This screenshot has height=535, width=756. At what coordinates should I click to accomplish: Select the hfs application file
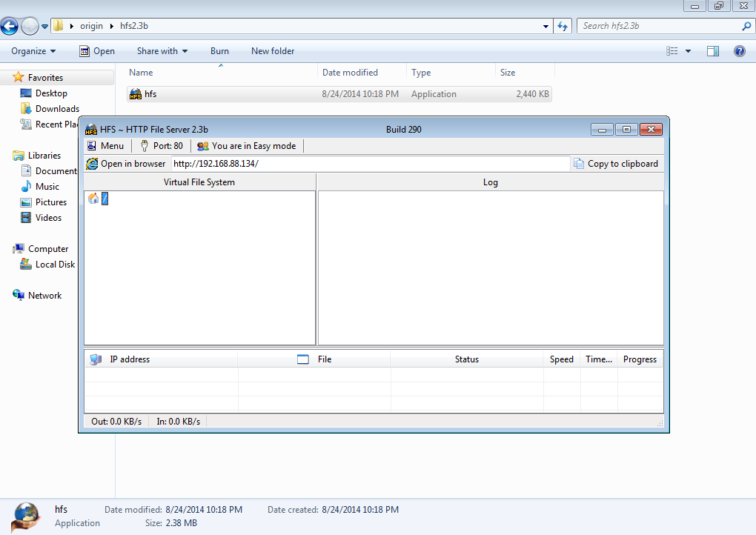[x=339, y=94]
